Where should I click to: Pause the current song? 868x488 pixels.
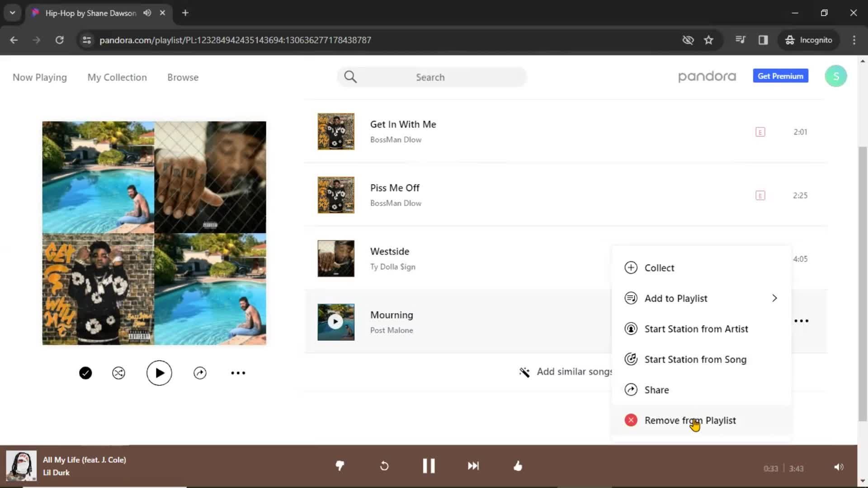(x=429, y=466)
